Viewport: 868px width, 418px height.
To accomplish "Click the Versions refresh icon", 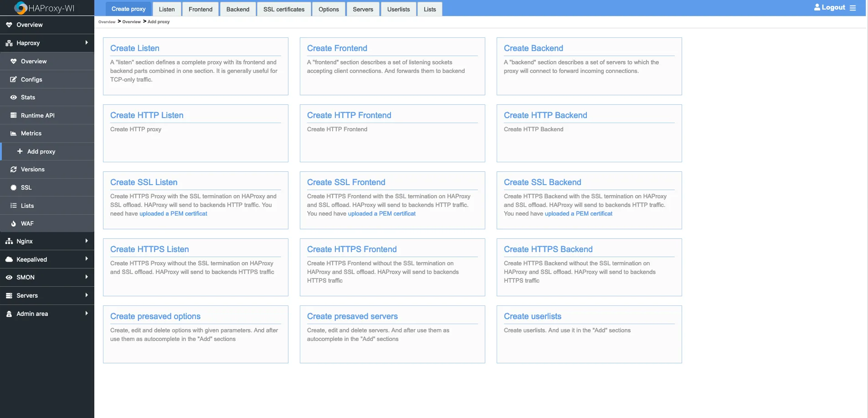I will coord(14,169).
